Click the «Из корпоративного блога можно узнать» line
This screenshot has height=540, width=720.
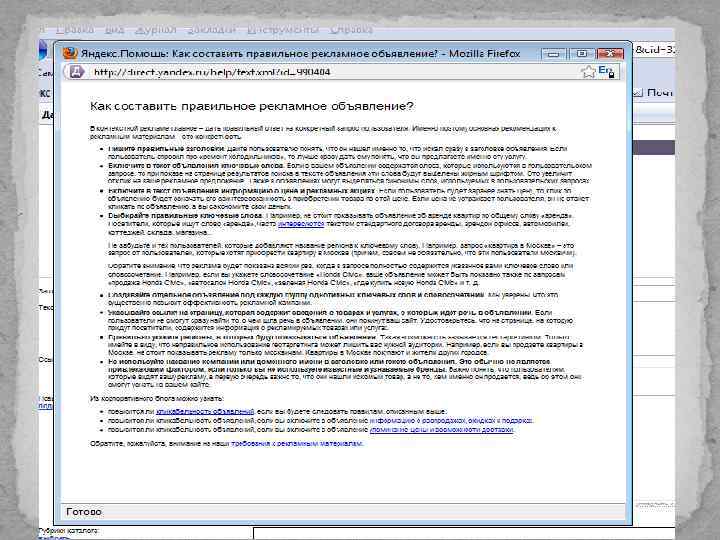(x=156, y=399)
